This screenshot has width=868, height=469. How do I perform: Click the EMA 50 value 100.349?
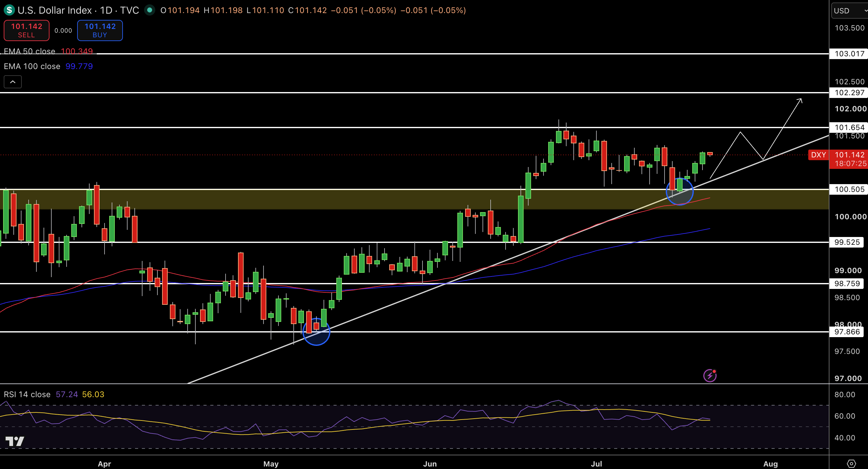click(77, 51)
